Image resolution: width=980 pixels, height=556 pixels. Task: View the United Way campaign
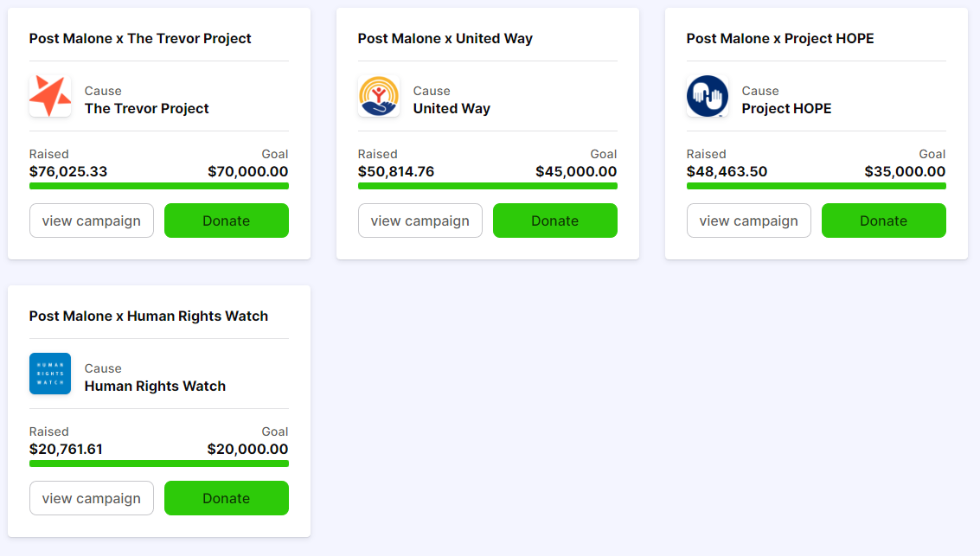(420, 220)
